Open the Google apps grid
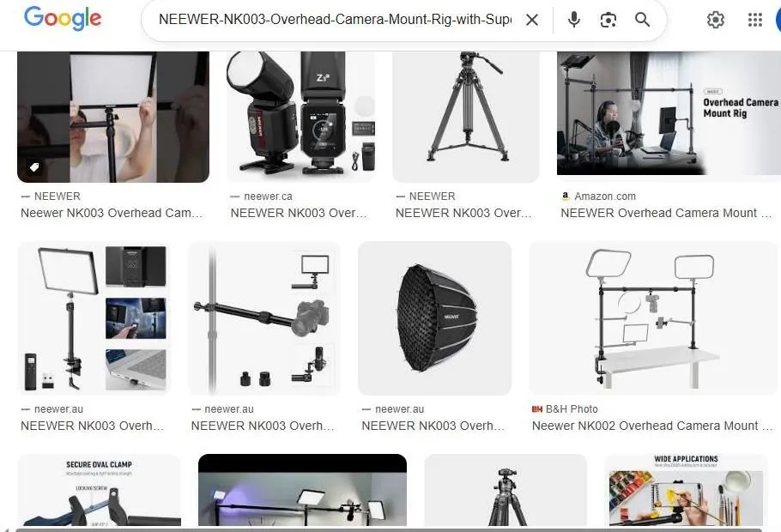 (x=754, y=19)
